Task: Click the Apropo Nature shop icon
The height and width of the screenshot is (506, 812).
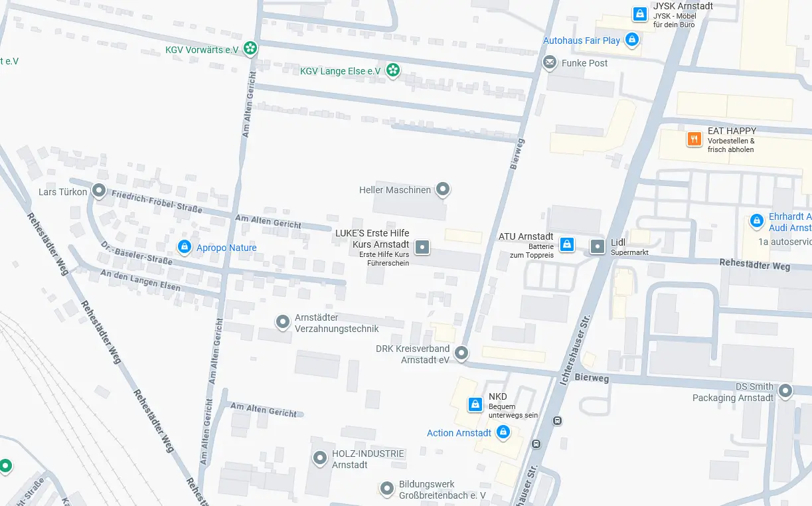Action: coord(185,247)
